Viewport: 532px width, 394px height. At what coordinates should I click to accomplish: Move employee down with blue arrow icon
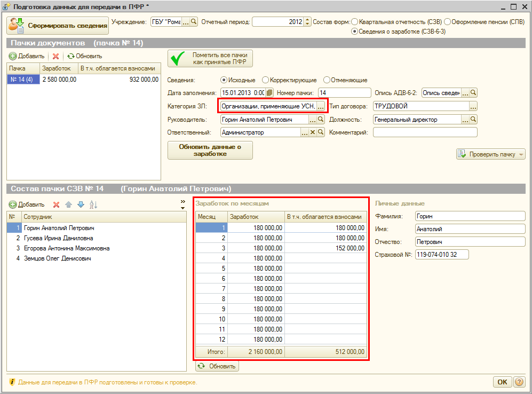click(x=81, y=204)
